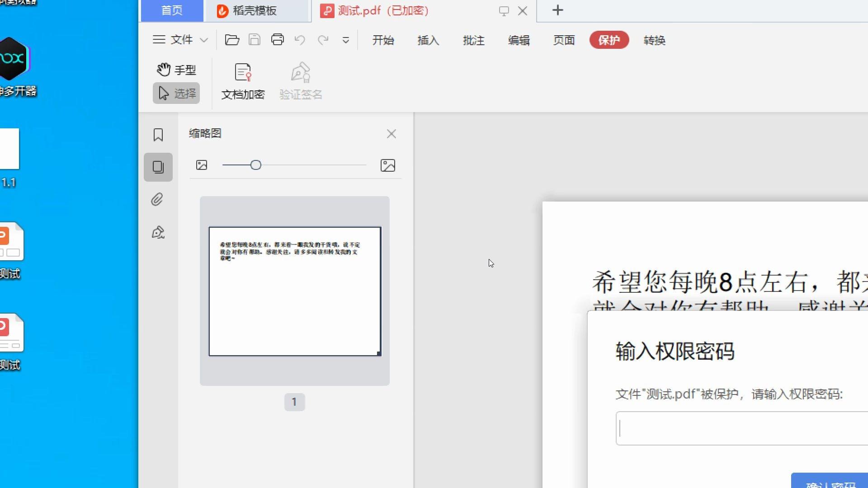Close the 缩略图 thumbnail panel
The height and width of the screenshot is (488, 868).
(392, 134)
